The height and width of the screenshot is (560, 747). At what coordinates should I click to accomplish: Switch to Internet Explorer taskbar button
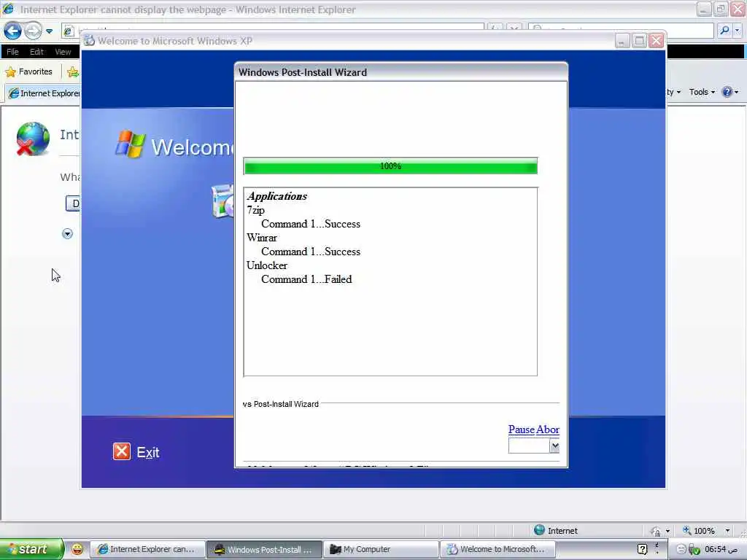(147, 549)
